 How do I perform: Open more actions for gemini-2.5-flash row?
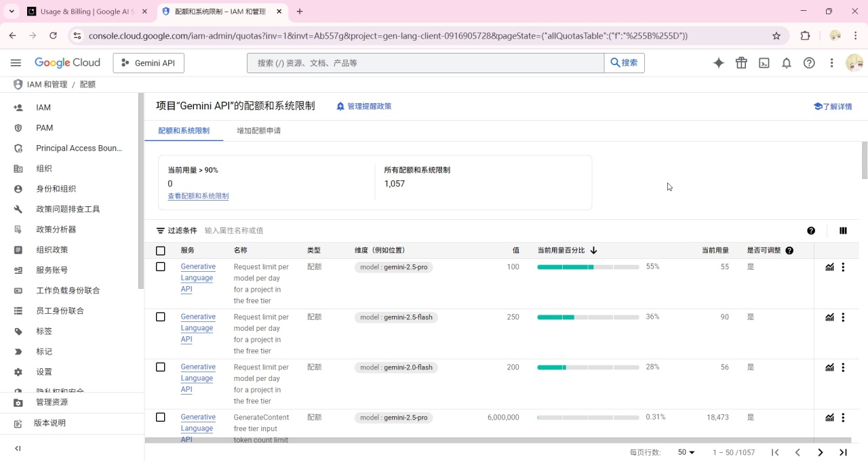pyautogui.click(x=843, y=317)
